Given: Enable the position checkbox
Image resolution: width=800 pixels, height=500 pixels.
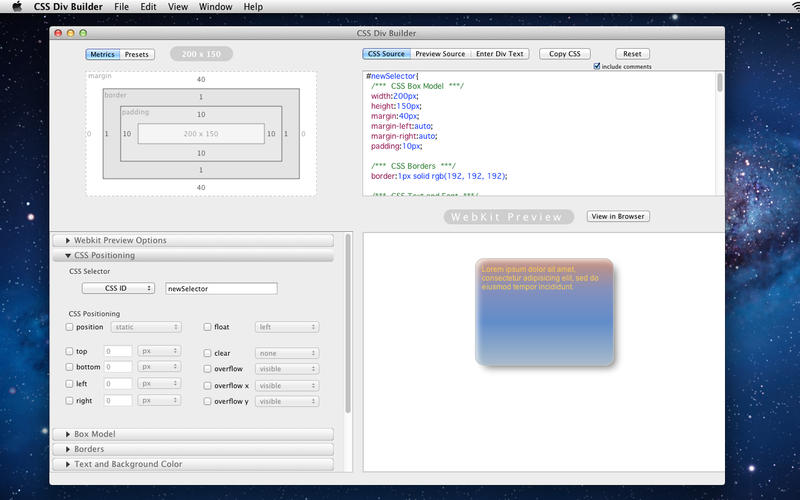Looking at the screenshot, I should point(69,327).
